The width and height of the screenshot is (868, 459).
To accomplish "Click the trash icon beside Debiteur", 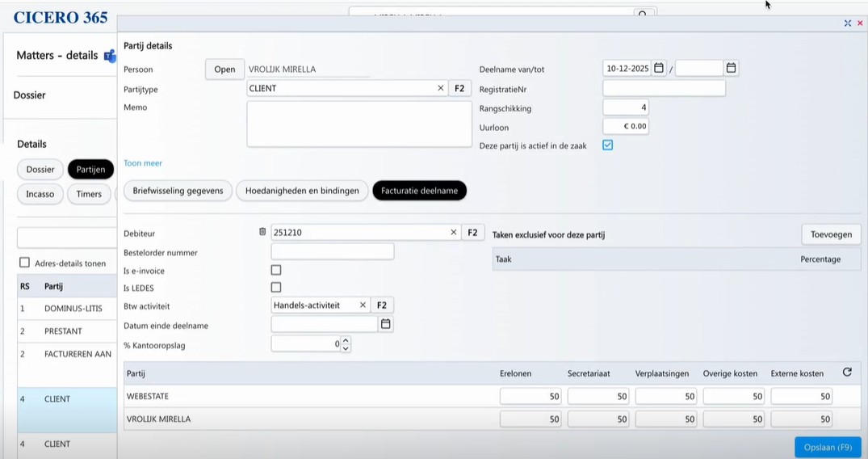I will point(262,232).
